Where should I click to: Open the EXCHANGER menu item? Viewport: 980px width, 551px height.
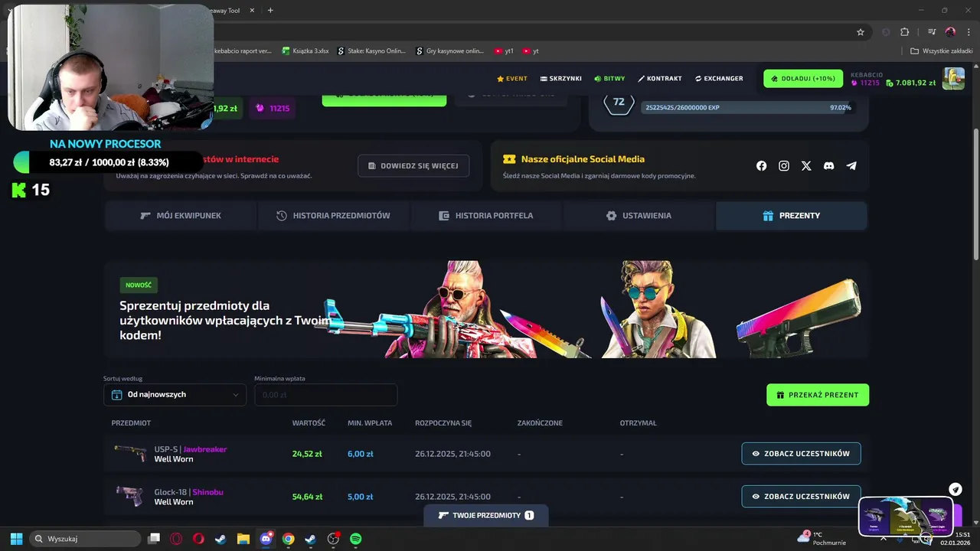(719, 79)
